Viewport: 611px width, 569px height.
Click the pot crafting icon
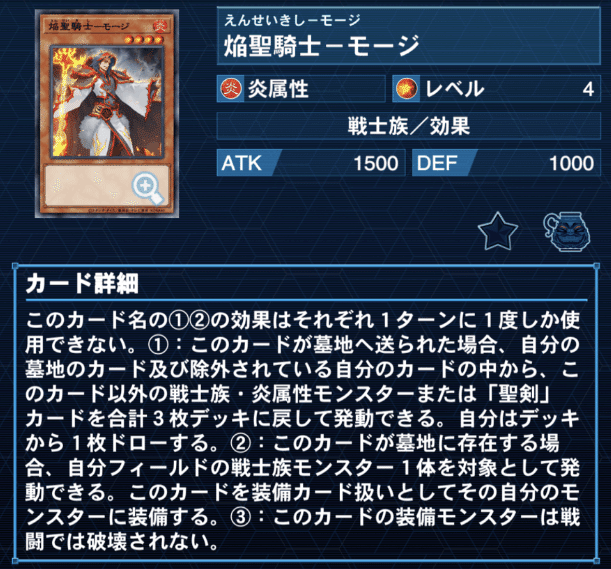[567, 231]
